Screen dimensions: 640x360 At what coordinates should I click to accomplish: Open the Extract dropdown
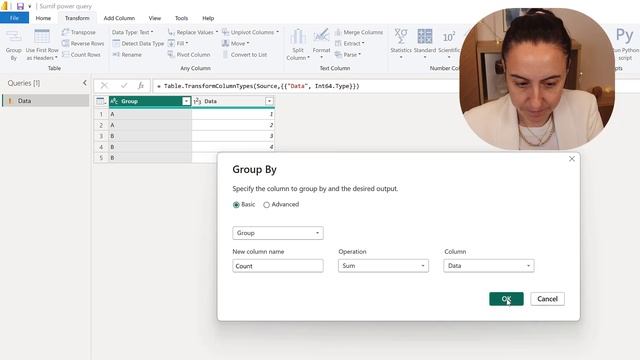coord(350,43)
